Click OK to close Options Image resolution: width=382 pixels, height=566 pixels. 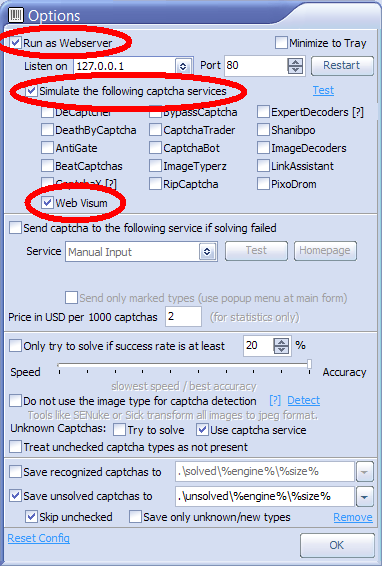pyautogui.click(x=337, y=545)
